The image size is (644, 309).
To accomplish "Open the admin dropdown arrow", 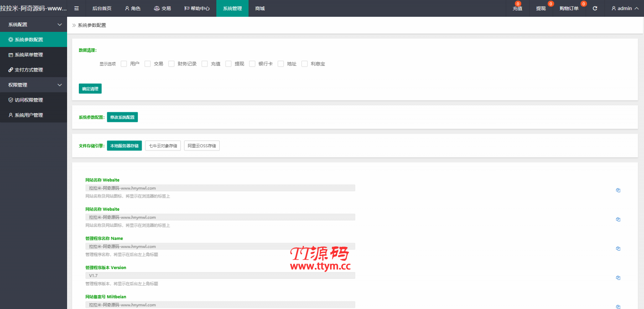I will (x=636, y=8).
